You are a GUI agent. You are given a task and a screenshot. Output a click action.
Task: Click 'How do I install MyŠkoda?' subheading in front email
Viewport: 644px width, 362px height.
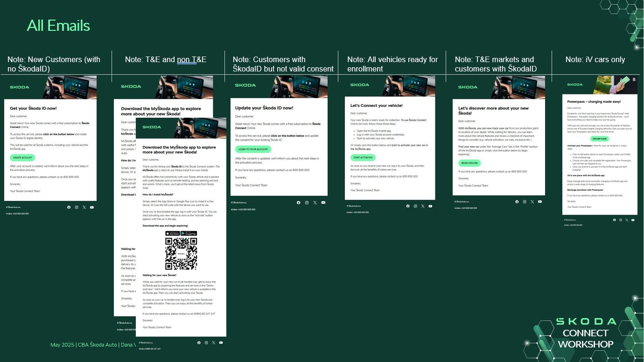(158, 194)
